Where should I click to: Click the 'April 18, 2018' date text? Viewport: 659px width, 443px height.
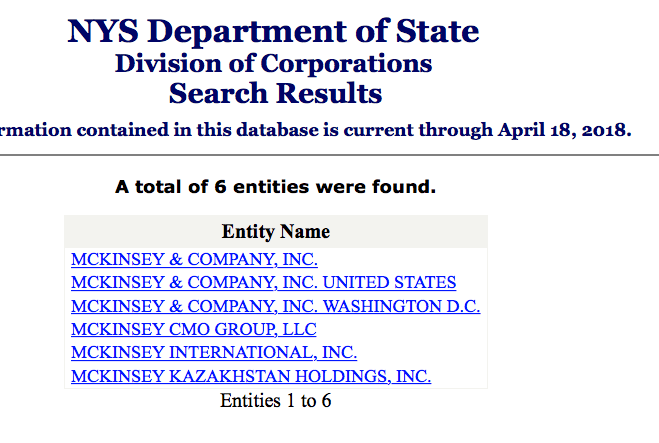click(565, 130)
